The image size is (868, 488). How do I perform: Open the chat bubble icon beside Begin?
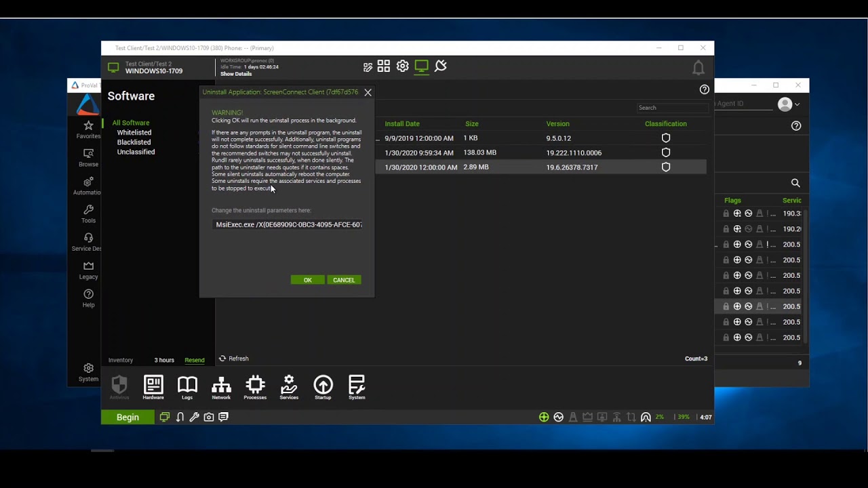224,417
